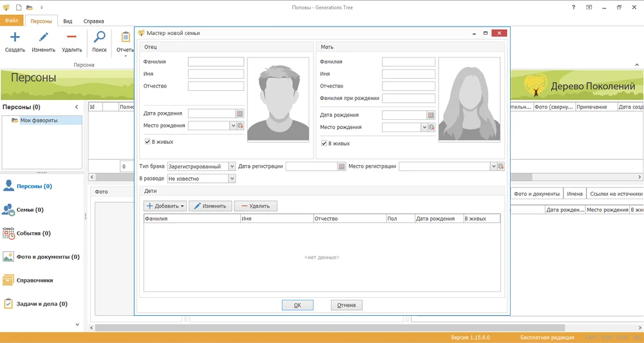Toggle mother's В живых checkbox
The image size is (644, 343).
point(324,144)
